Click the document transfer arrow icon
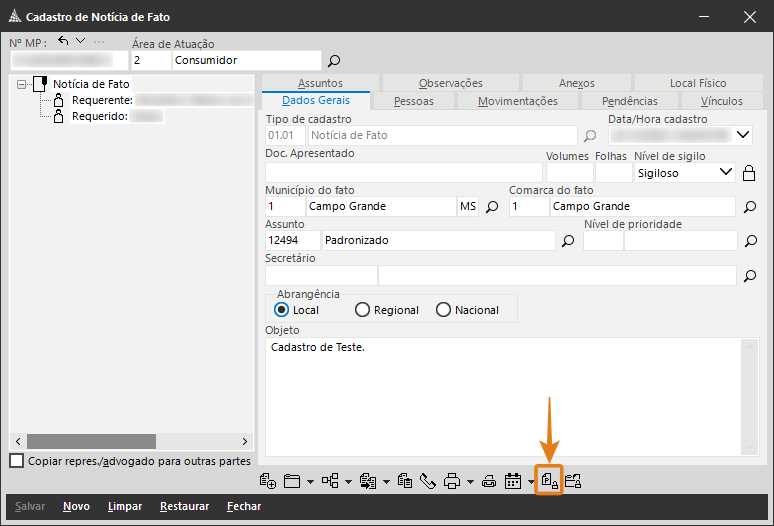 [x=368, y=481]
